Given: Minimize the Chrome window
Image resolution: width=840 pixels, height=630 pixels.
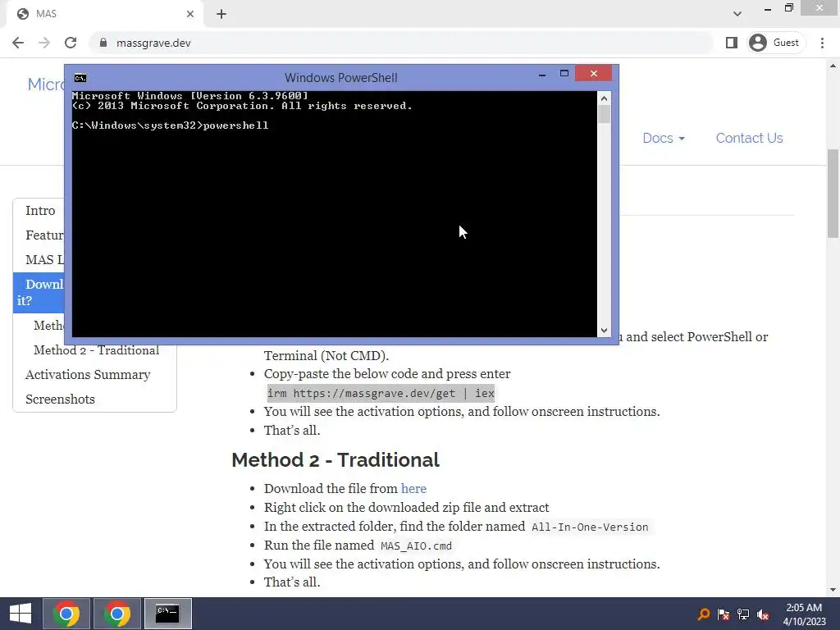Looking at the screenshot, I should pyautogui.click(x=768, y=9).
